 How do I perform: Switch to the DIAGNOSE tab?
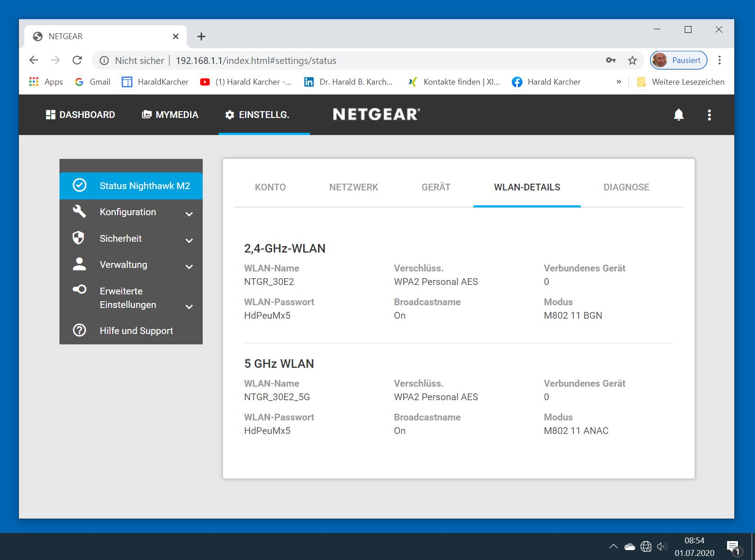(x=626, y=187)
